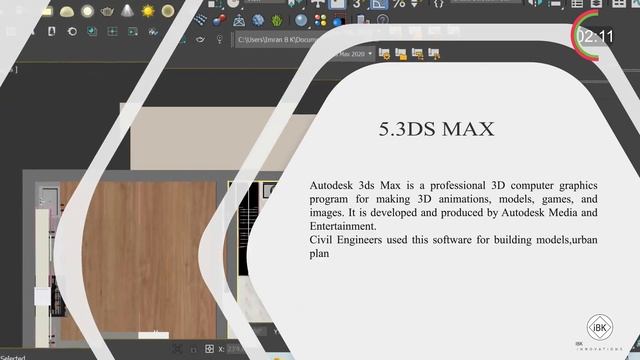The width and height of the screenshot is (640, 360).
Task: Click the Align tool icon
Action: pyautogui.click(x=556, y=4)
